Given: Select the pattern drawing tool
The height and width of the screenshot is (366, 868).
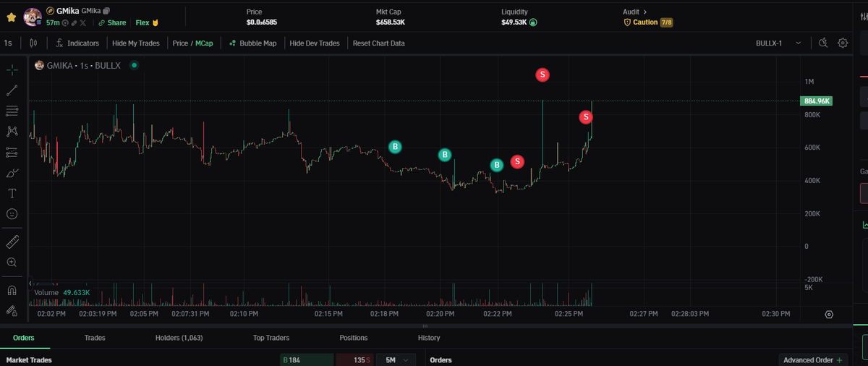Looking at the screenshot, I should pos(12,131).
